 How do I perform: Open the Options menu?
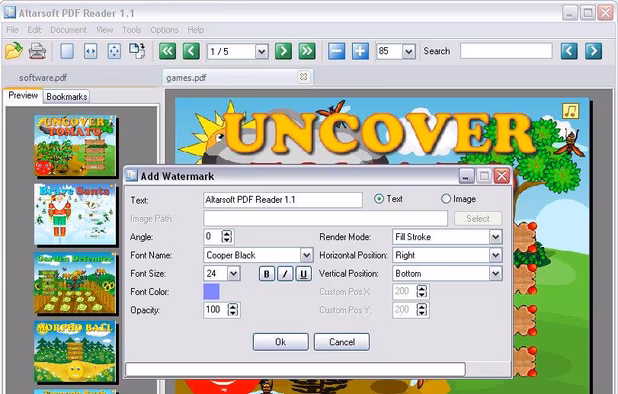pos(164,30)
